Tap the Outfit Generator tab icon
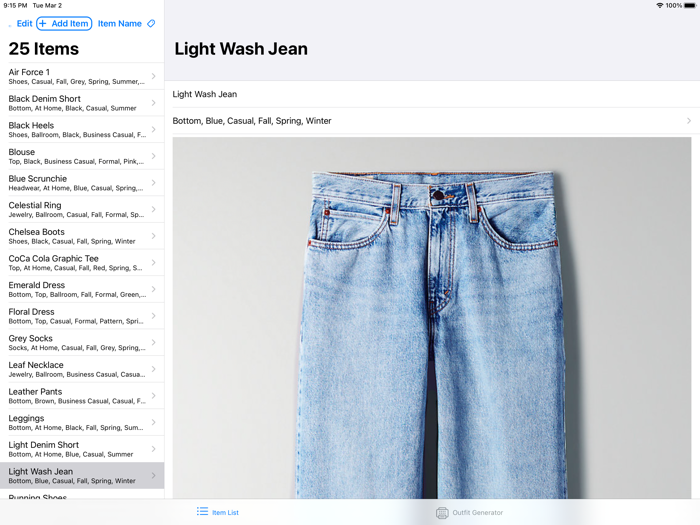The height and width of the screenshot is (525, 700). pyautogui.click(x=442, y=512)
